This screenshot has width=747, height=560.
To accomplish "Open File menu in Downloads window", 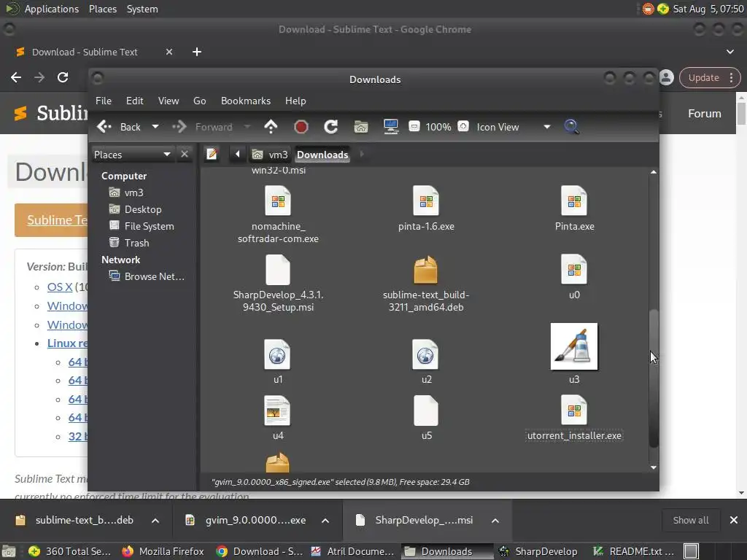I will [x=104, y=101].
